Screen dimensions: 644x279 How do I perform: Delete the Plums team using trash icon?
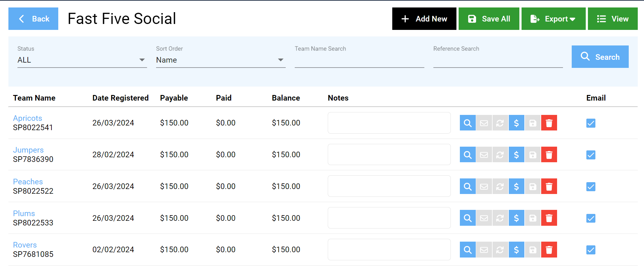click(549, 218)
